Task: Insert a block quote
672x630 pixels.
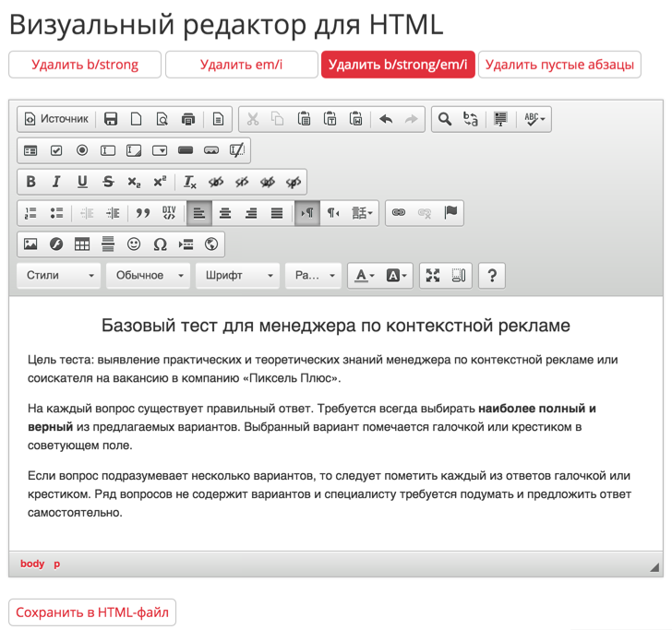Action: (142, 213)
